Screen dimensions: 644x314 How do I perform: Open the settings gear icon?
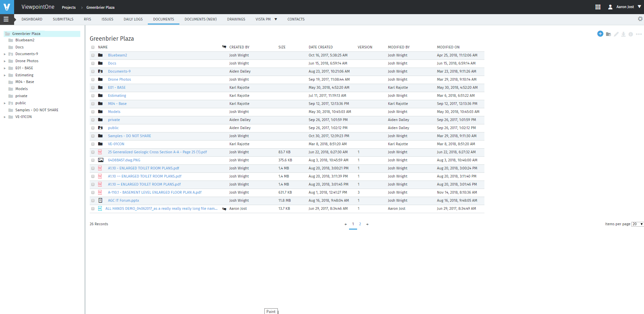tap(640, 19)
